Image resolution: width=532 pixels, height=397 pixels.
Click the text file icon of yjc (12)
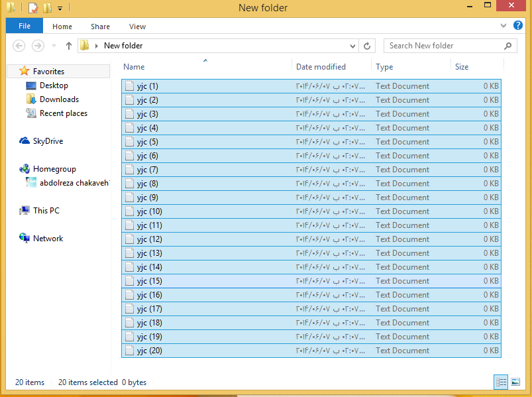(x=129, y=239)
